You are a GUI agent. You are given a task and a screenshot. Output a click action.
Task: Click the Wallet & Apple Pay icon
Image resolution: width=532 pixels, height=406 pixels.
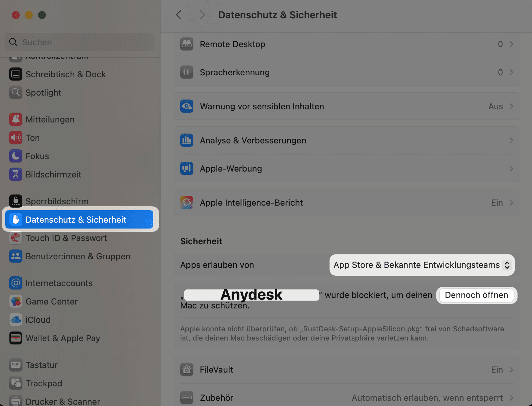(16, 338)
